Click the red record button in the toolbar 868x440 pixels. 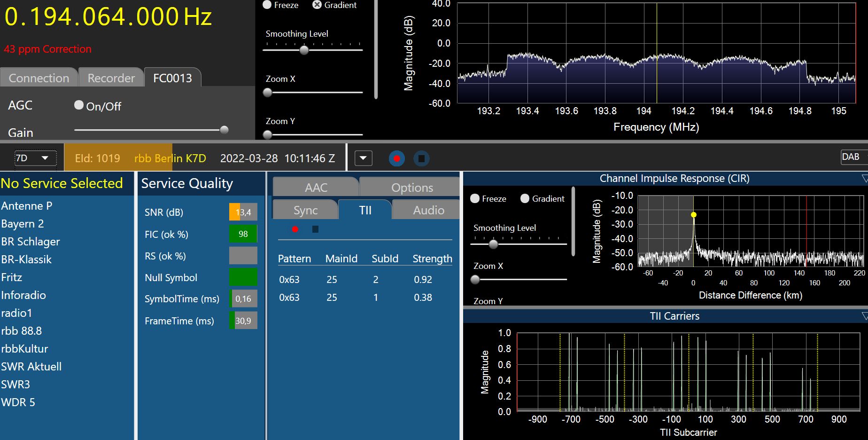(x=397, y=158)
